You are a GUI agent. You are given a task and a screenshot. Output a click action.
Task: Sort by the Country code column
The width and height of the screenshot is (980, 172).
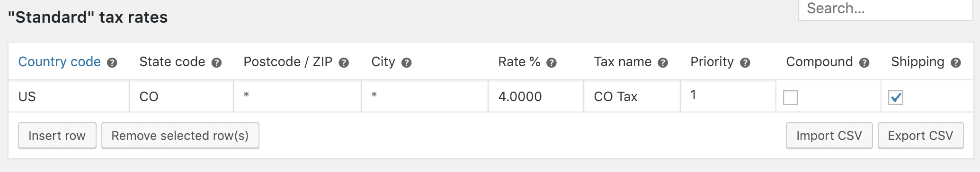point(59,62)
